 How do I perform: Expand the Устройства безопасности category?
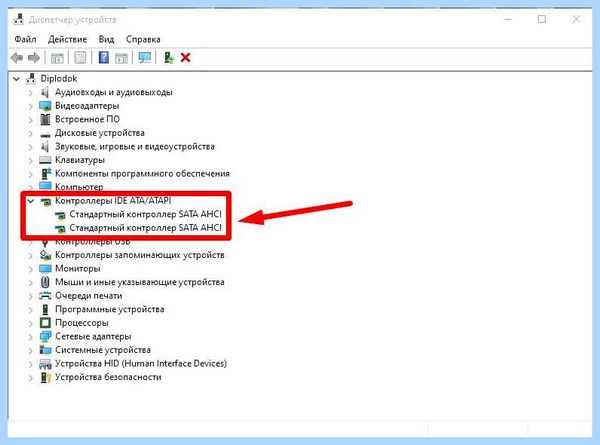(x=31, y=378)
